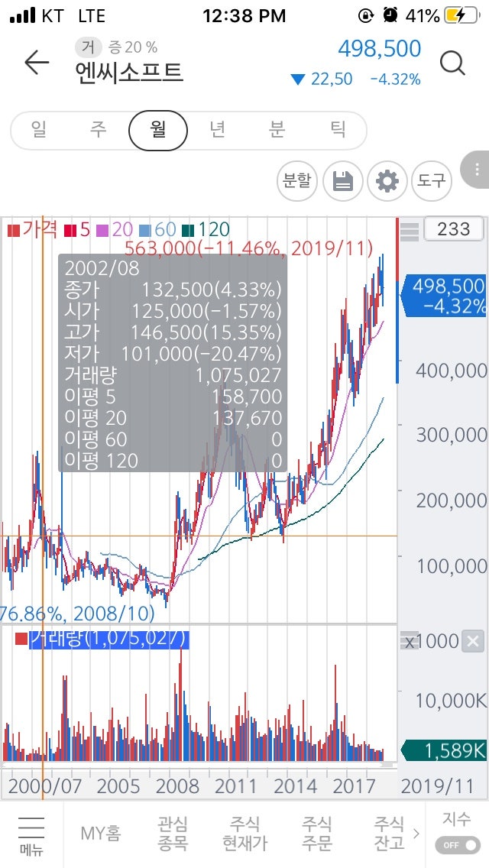Expand bottom bar with right chevron
Image resolution: width=489 pixels, height=868 pixels.
[416, 832]
